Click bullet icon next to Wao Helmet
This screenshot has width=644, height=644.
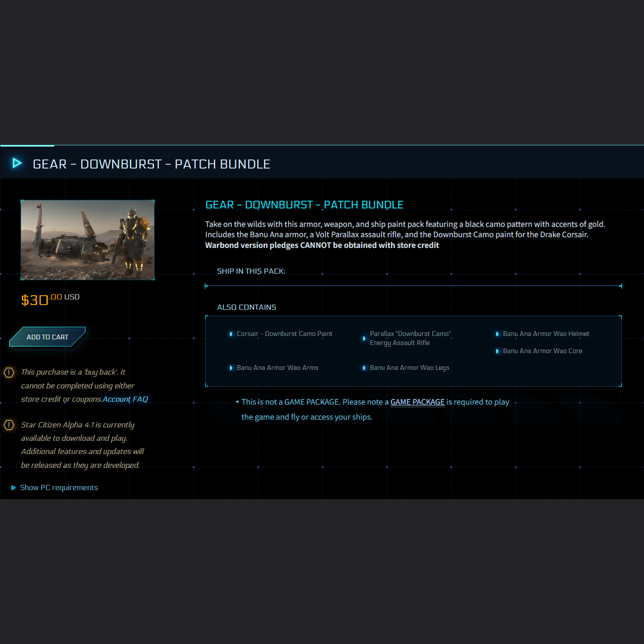coord(497,334)
